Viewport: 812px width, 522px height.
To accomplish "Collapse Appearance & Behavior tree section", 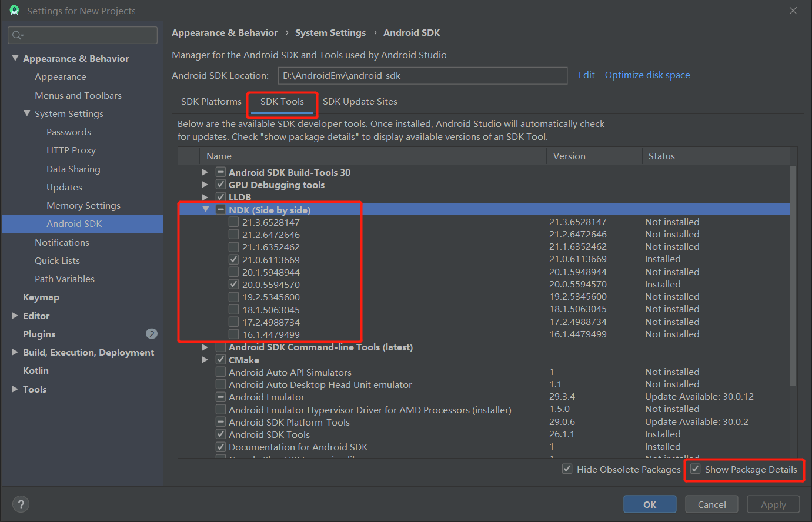I will [x=15, y=58].
